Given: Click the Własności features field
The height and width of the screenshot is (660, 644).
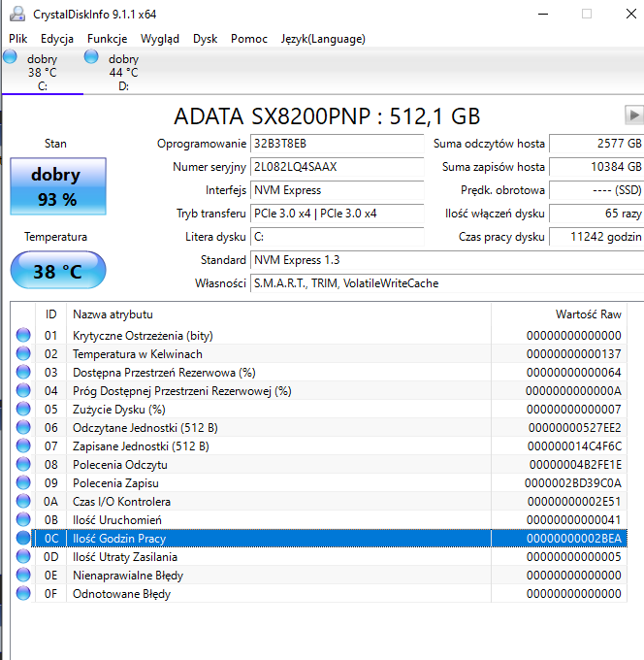Looking at the screenshot, I should click(447, 283).
